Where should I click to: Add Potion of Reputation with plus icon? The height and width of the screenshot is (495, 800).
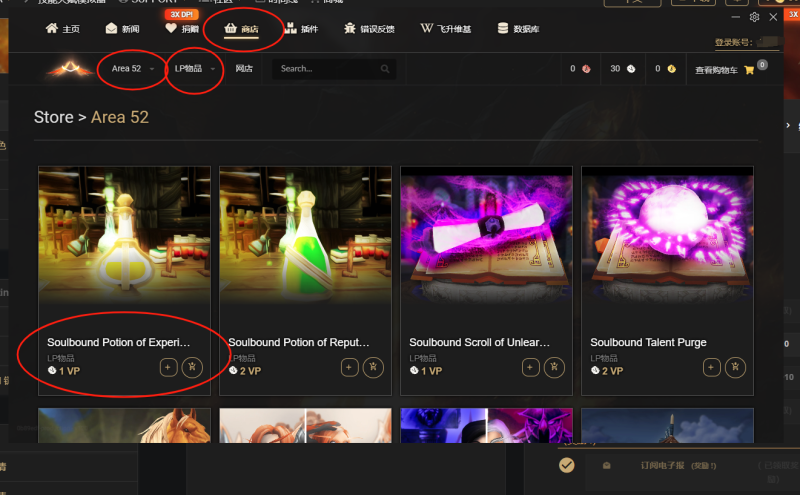pyautogui.click(x=349, y=367)
